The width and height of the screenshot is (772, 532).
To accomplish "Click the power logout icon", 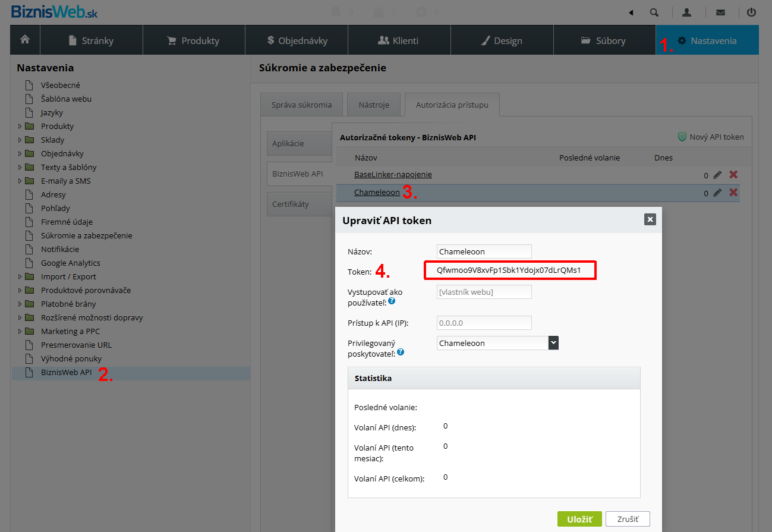I will point(751,12).
